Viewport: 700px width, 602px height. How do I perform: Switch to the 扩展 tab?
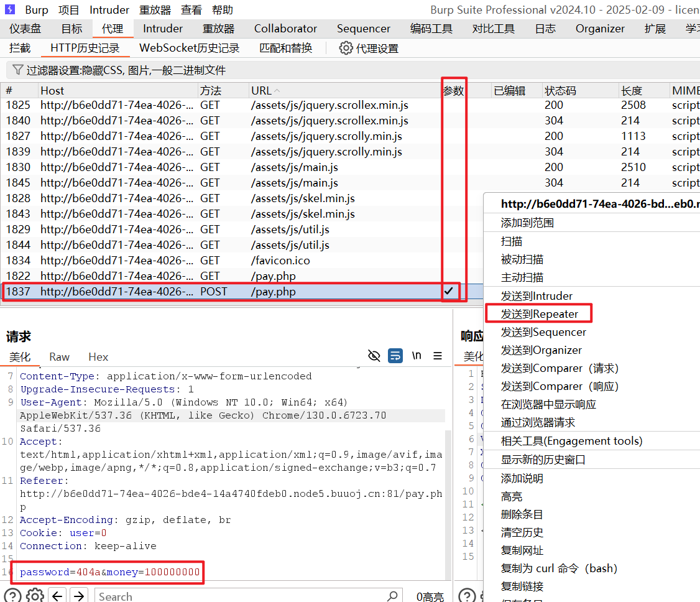pos(655,29)
